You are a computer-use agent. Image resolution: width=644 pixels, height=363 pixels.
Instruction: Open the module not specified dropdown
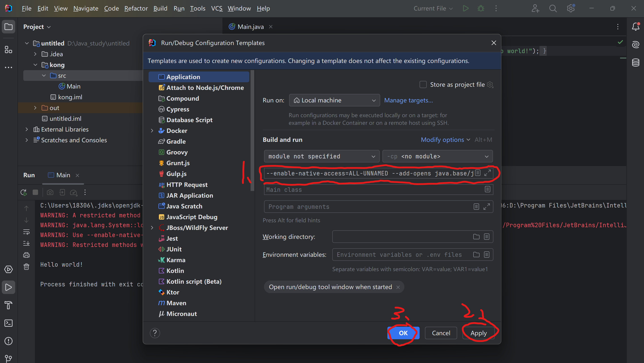pos(322,156)
